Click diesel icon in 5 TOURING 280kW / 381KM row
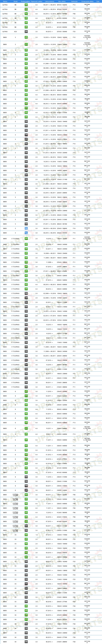This screenshot has height=644, width=102. [x=26, y=365]
